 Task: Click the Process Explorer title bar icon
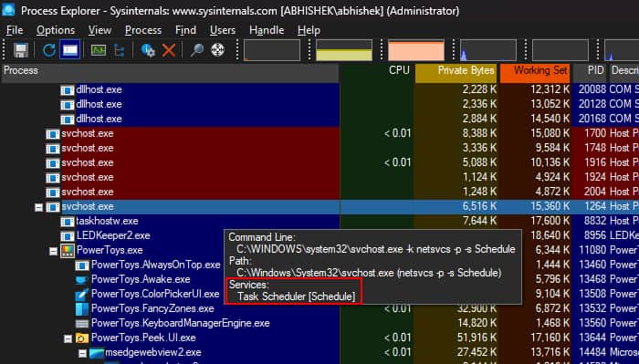pos(8,10)
